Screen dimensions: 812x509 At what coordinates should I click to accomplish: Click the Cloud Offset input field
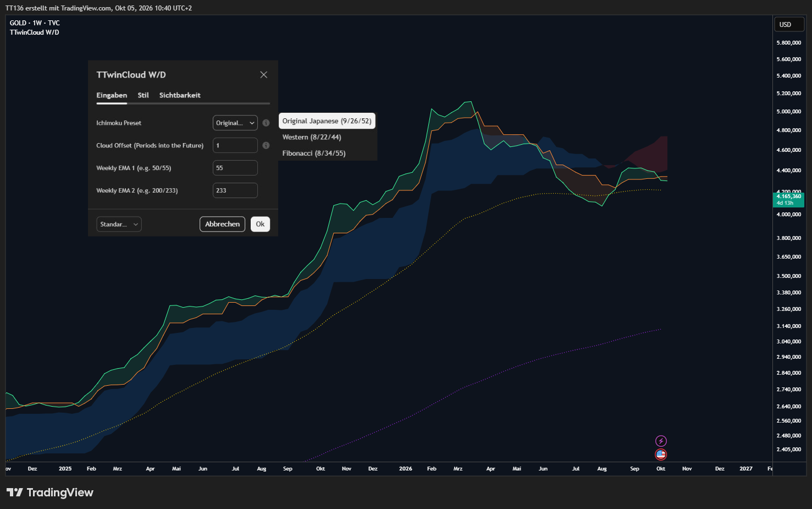[x=235, y=145]
